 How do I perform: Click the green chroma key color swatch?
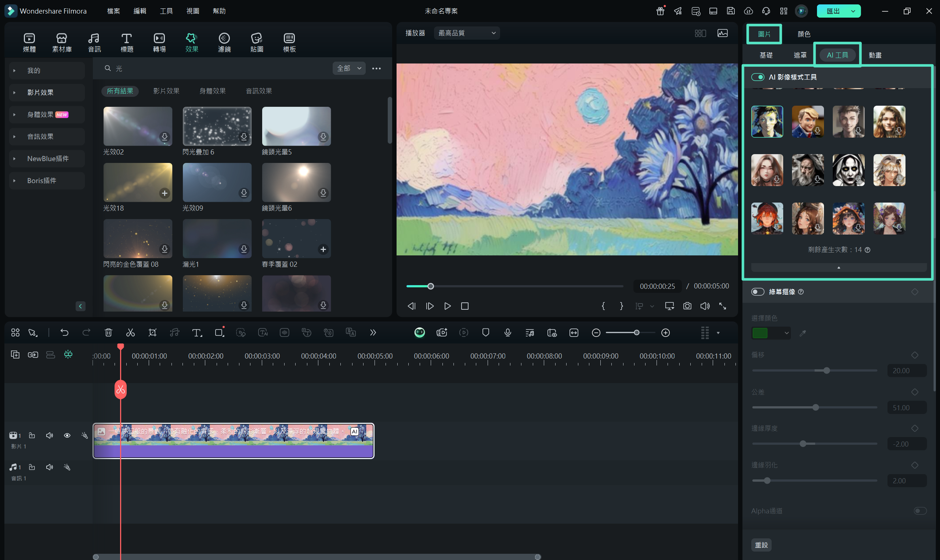click(x=760, y=333)
